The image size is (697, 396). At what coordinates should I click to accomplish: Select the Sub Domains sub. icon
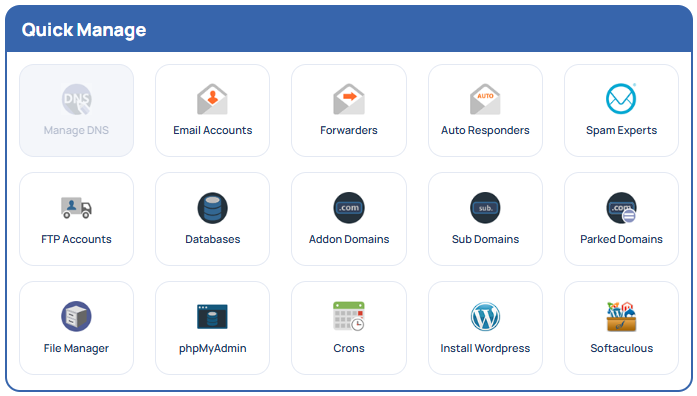(x=485, y=208)
